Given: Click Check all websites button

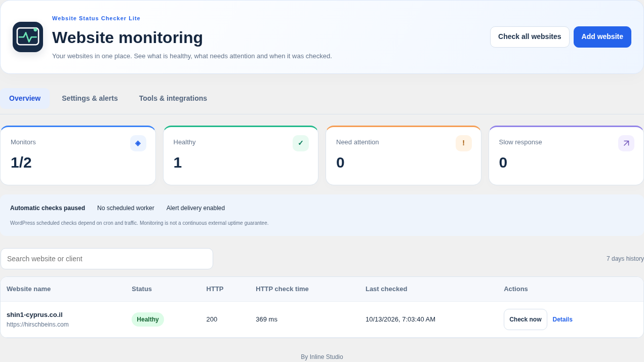Looking at the screenshot, I should [530, 37].
